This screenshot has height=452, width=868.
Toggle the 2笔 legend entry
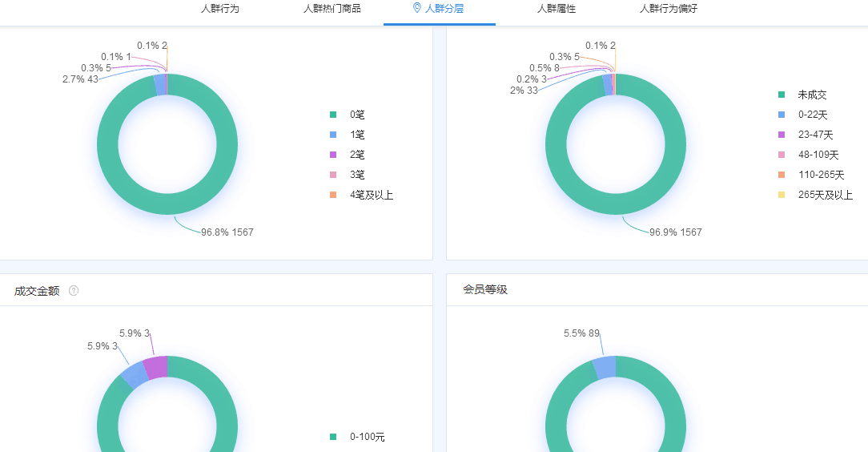click(347, 155)
